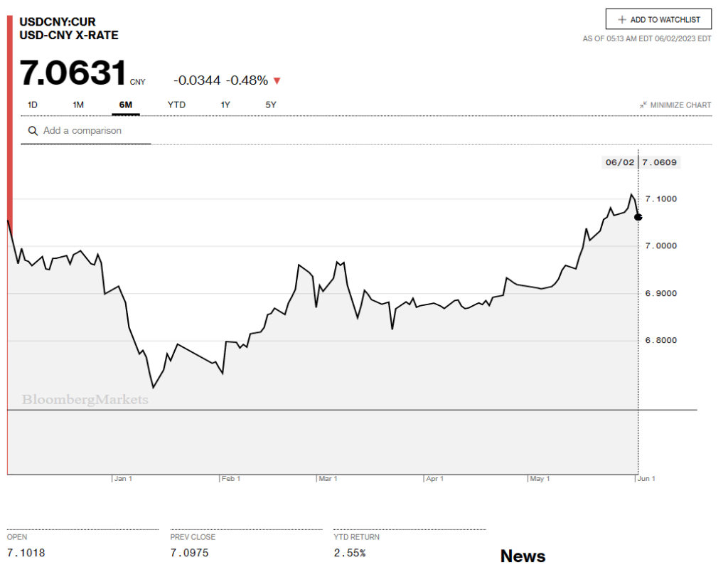Open the 5Y chart view

pyautogui.click(x=271, y=105)
